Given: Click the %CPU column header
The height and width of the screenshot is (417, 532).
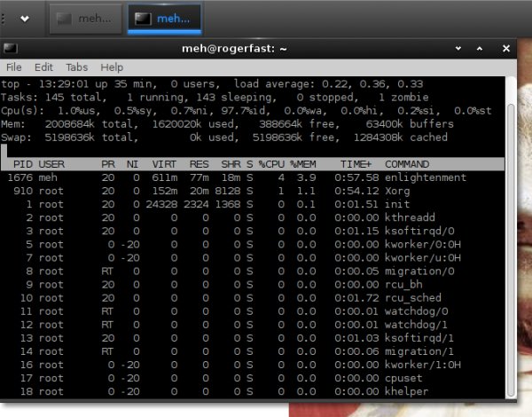Looking at the screenshot, I should [x=272, y=164].
